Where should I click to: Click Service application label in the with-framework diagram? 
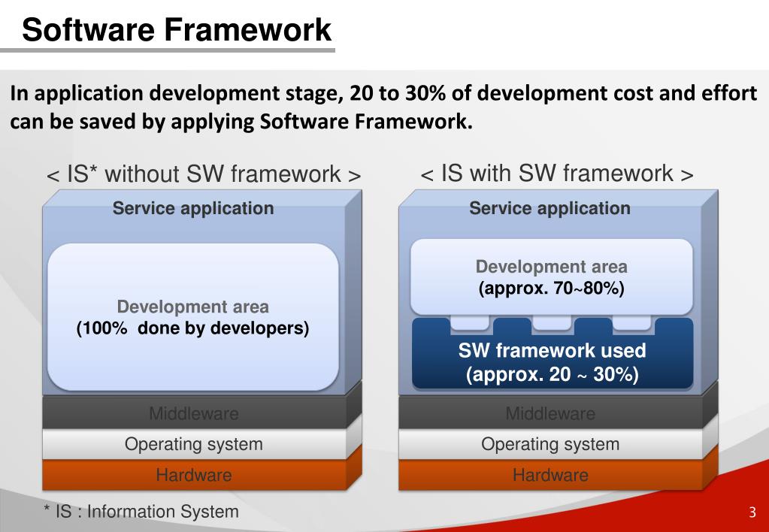[550, 209]
